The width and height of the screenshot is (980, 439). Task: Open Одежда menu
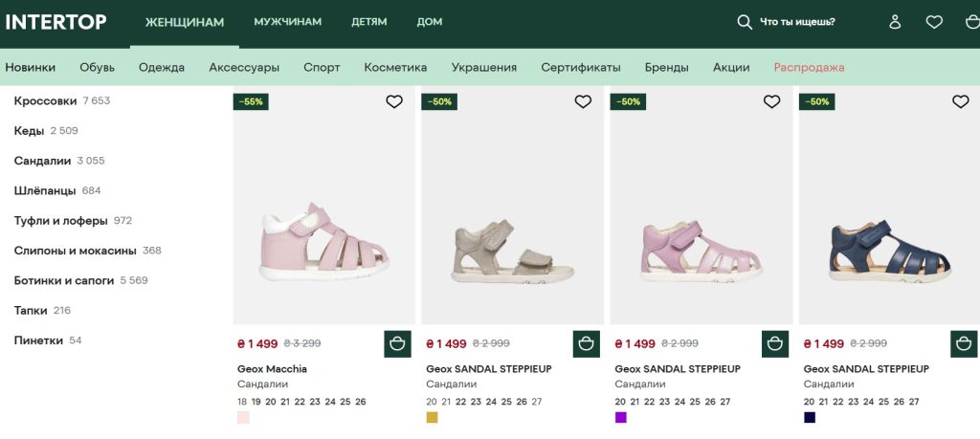click(x=161, y=68)
